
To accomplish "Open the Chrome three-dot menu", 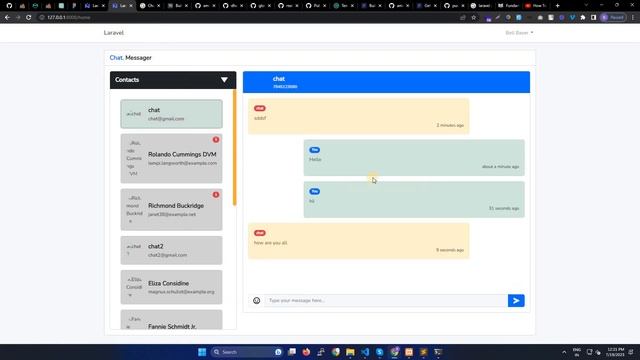I will click(x=633, y=18).
